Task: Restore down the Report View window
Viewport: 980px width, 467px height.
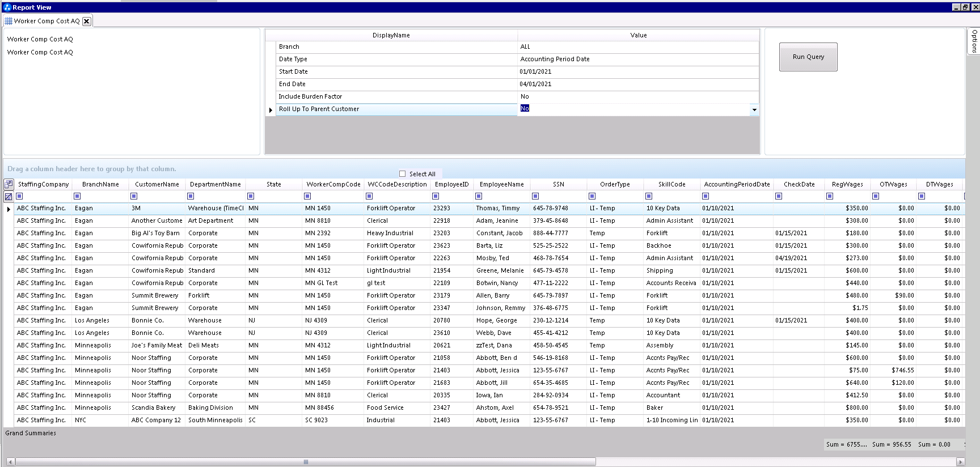Action: coord(965,7)
